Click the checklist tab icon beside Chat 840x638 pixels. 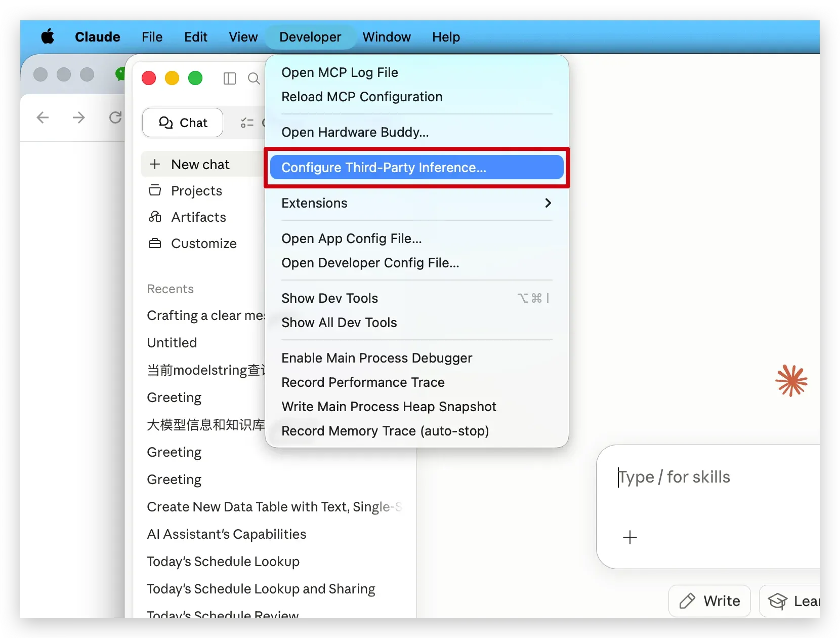tap(247, 123)
